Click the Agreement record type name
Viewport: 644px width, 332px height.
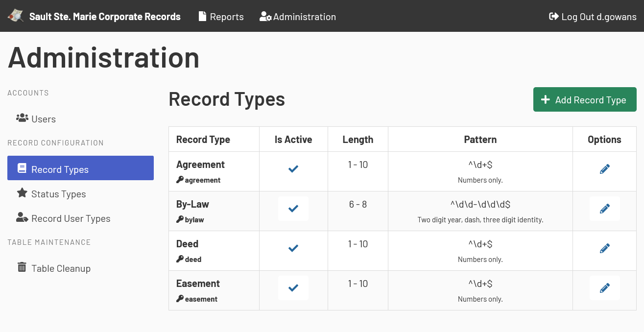tap(200, 165)
